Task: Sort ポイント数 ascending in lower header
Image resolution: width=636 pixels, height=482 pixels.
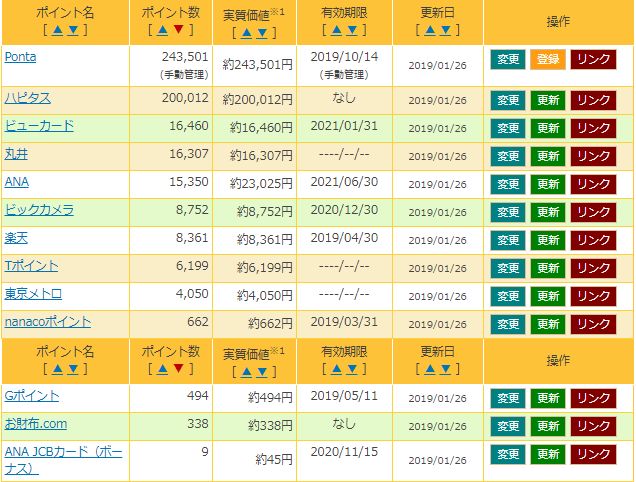Action: tap(162, 369)
